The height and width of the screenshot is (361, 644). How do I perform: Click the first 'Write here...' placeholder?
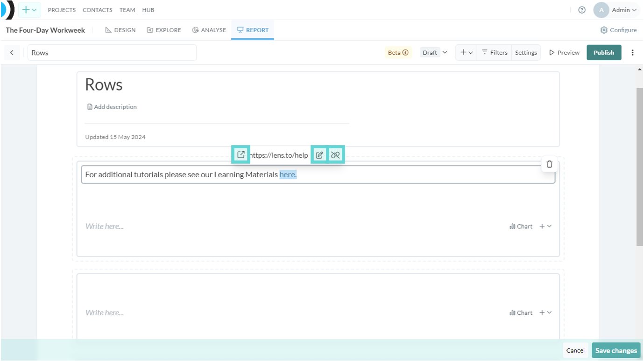point(105,226)
